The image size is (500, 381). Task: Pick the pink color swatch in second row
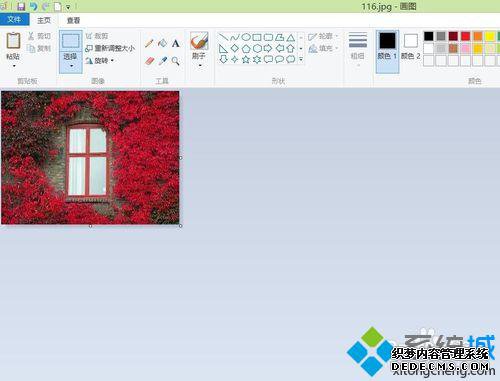coord(465,49)
